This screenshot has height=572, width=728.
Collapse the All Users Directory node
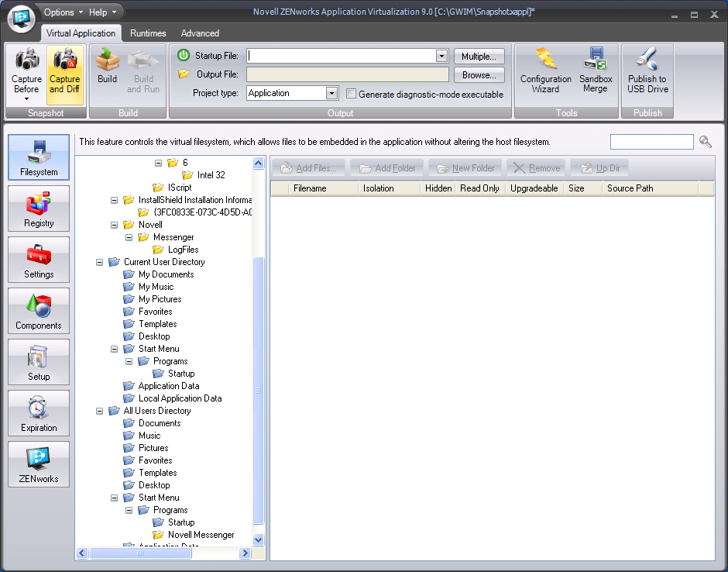[99, 411]
